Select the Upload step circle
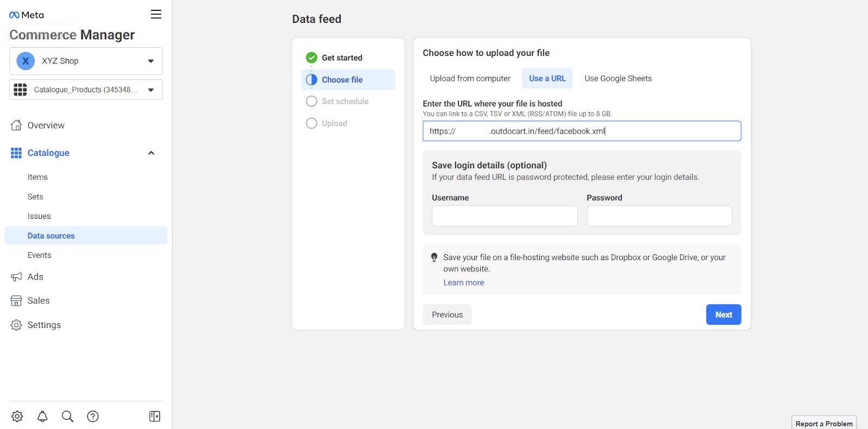 pyautogui.click(x=311, y=123)
